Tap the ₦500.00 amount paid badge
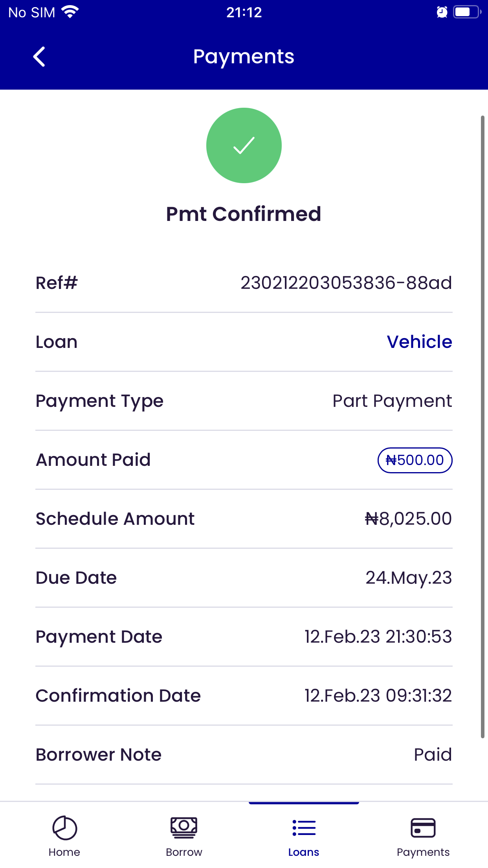488x868 pixels. click(415, 460)
